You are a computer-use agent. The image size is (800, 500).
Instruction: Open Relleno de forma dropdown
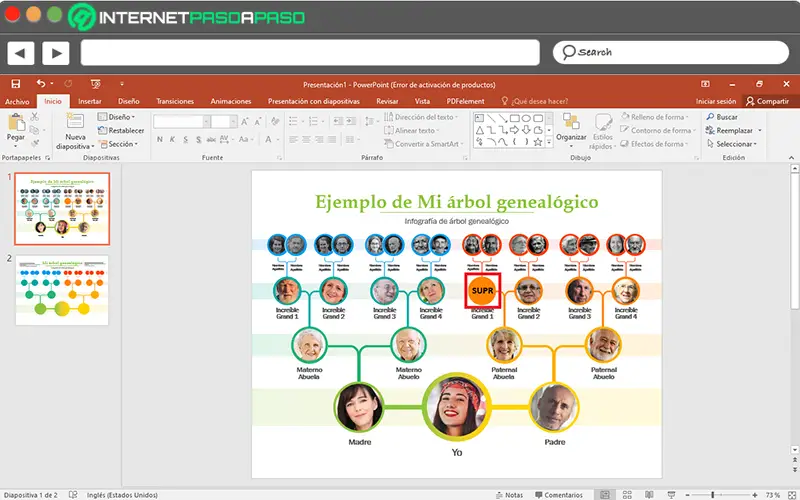[655, 117]
